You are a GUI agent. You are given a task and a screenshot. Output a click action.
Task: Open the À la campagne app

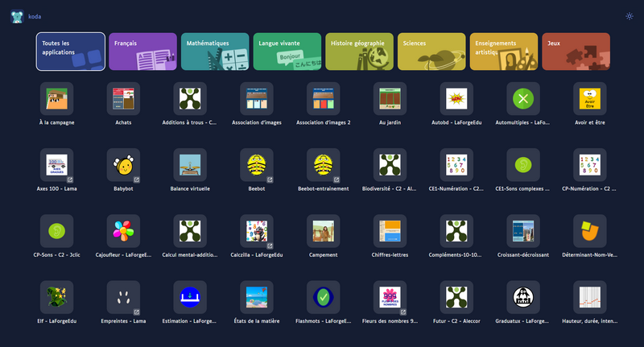coord(56,99)
